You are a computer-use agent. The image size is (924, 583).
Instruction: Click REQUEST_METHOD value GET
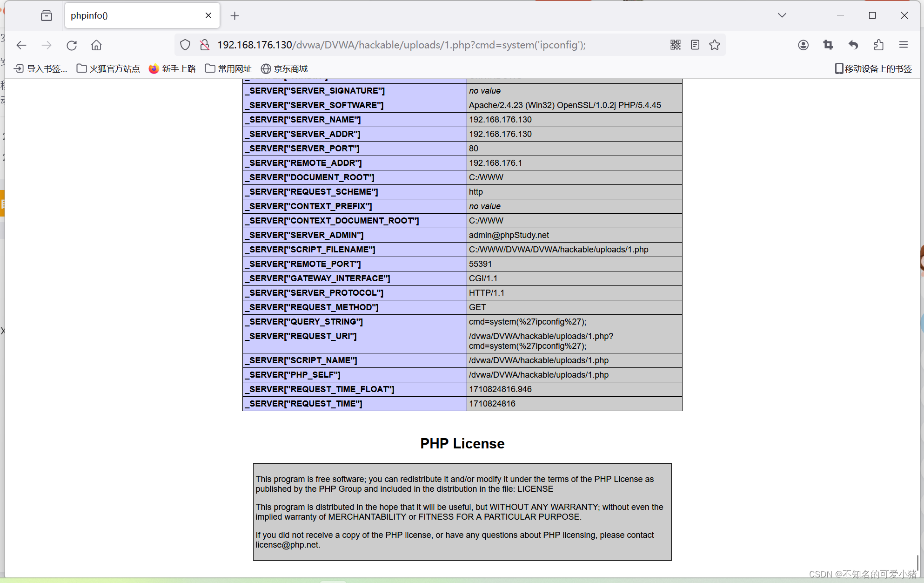[477, 307]
